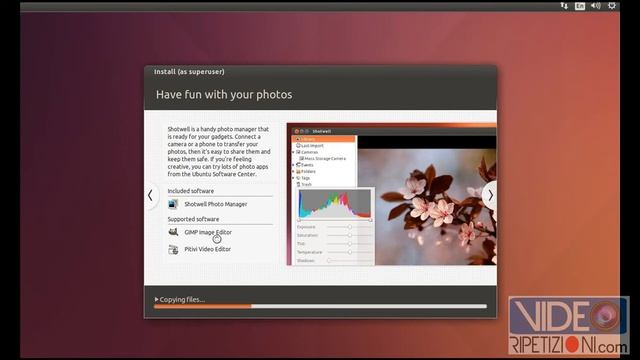Open the system settings gear menu
This screenshot has height=360, width=640.
tap(611, 6)
